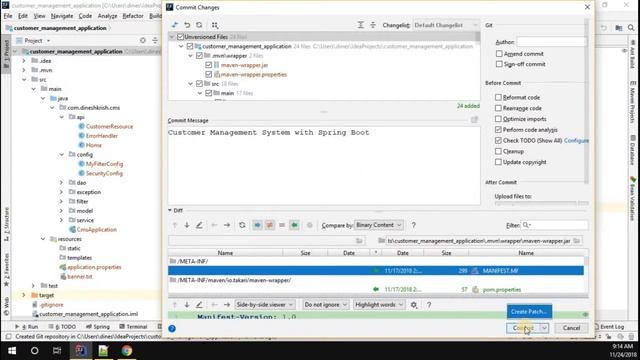Viewport: 640px width, 360px height.
Task: Open the Refactor menu
Action: coord(133,16)
